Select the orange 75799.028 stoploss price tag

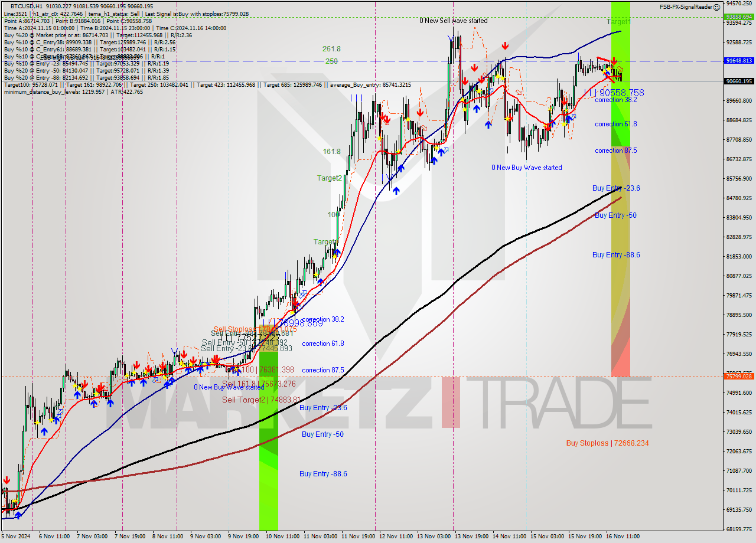pyautogui.click(x=739, y=376)
